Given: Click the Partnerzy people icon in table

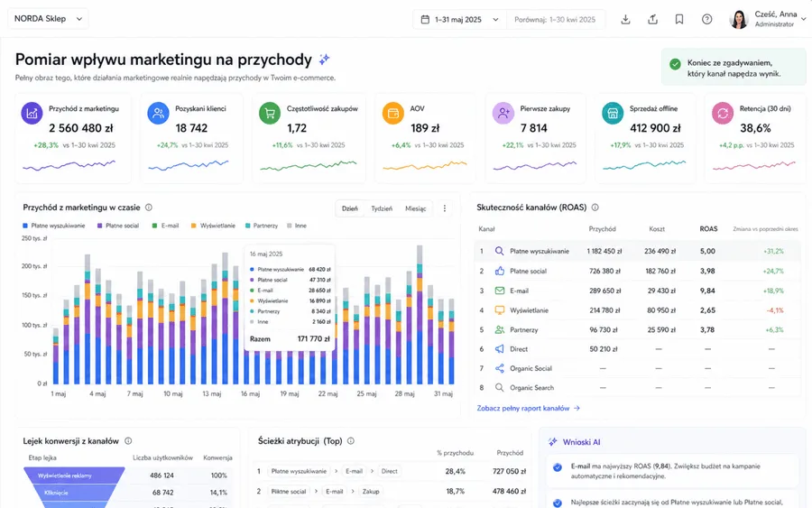Looking at the screenshot, I should click(499, 330).
